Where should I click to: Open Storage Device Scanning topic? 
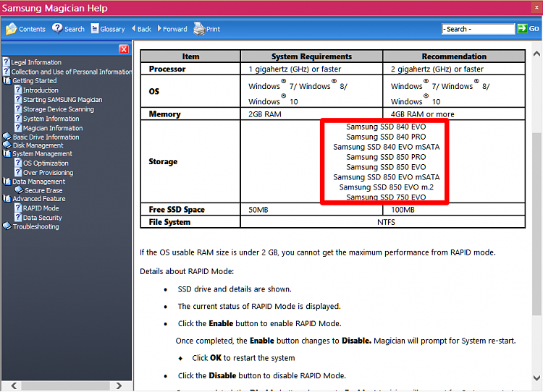(x=59, y=109)
